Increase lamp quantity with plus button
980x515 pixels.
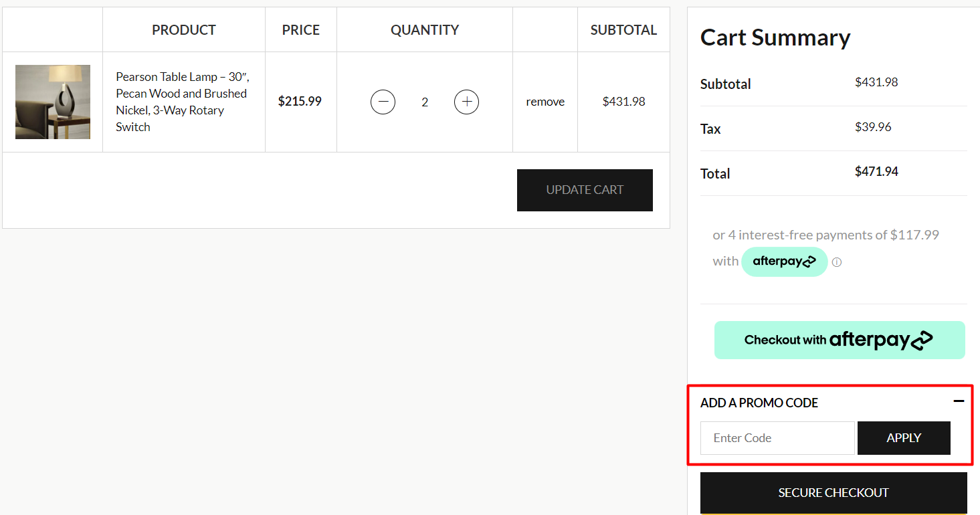pos(466,102)
